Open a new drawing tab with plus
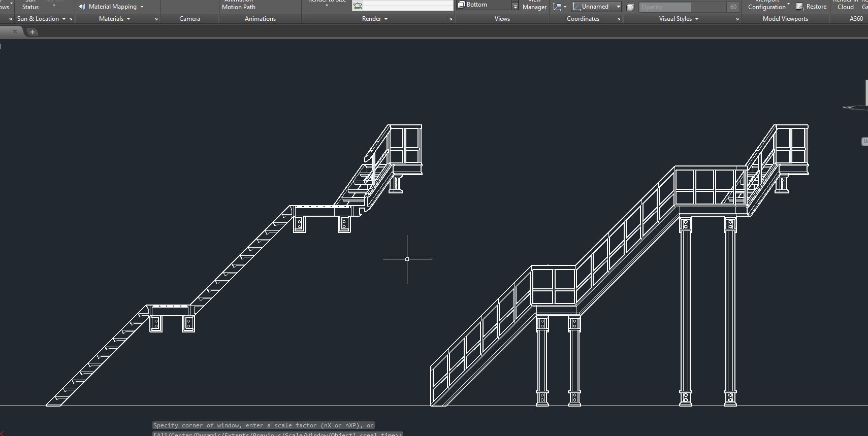Image resolution: width=868 pixels, height=436 pixels. click(33, 32)
